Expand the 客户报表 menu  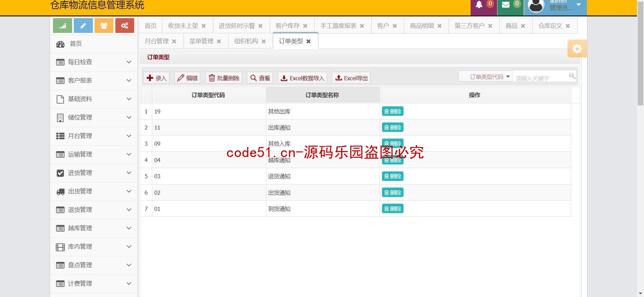click(93, 81)
